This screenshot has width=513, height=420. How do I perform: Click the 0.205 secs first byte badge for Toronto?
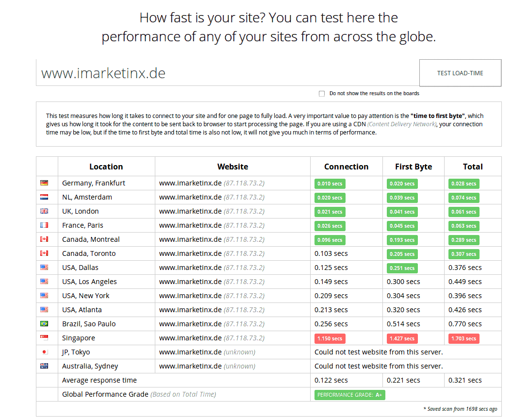tap(402, 254)
